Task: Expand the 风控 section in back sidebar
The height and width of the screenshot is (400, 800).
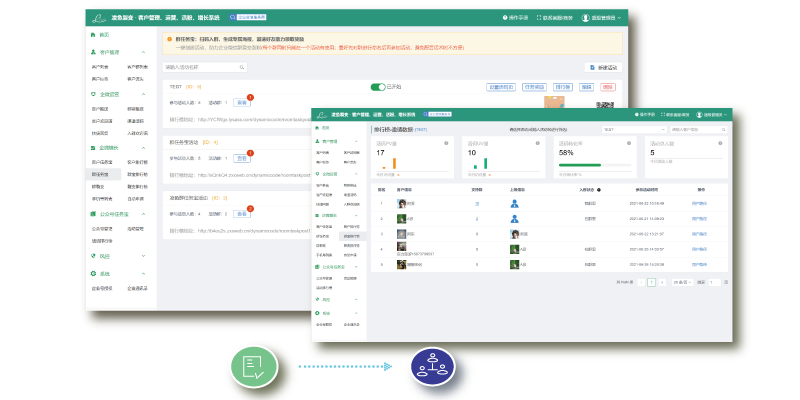Action: (x=155, y=256)
